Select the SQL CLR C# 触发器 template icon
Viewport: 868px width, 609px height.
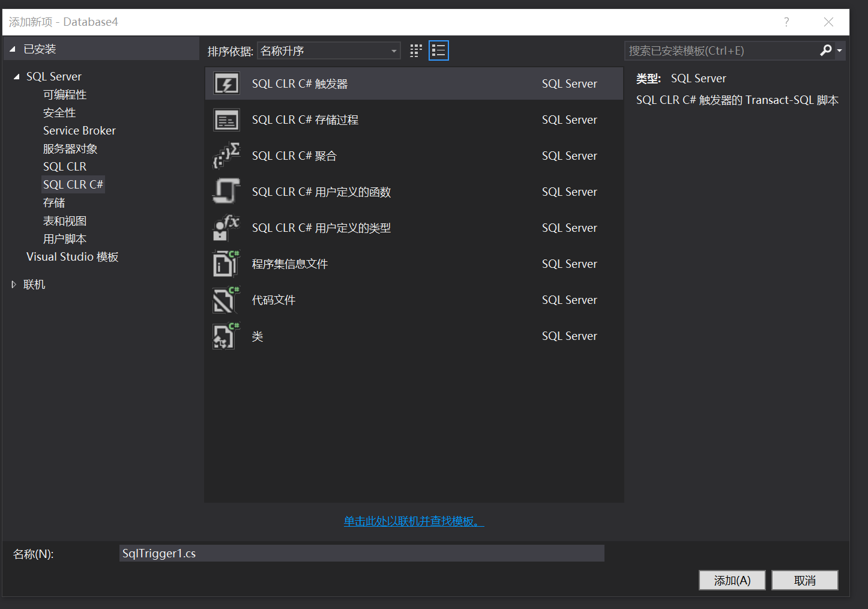coord(226,84)
